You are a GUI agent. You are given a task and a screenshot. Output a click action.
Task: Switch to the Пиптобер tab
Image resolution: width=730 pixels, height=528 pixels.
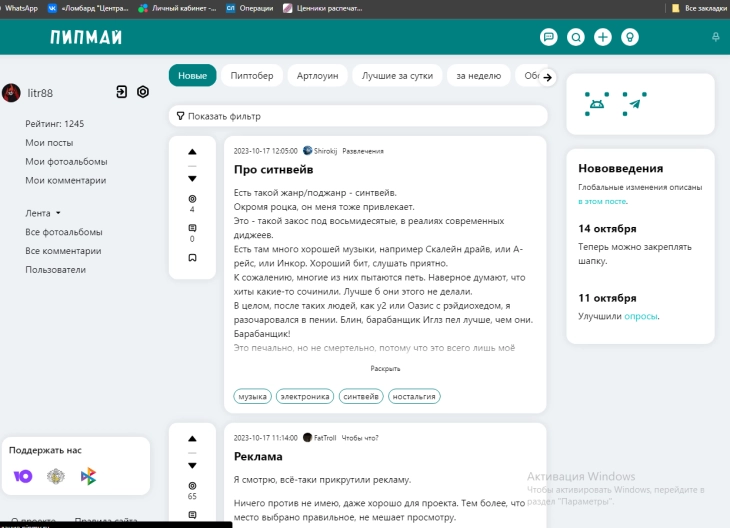coord(252,75)
